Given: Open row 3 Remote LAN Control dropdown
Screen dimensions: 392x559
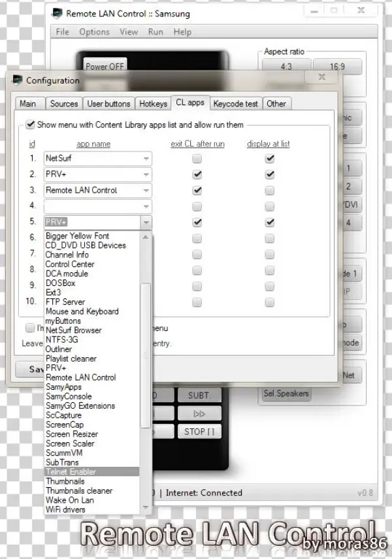Looking at the screenshot, I should click(146, 191).
